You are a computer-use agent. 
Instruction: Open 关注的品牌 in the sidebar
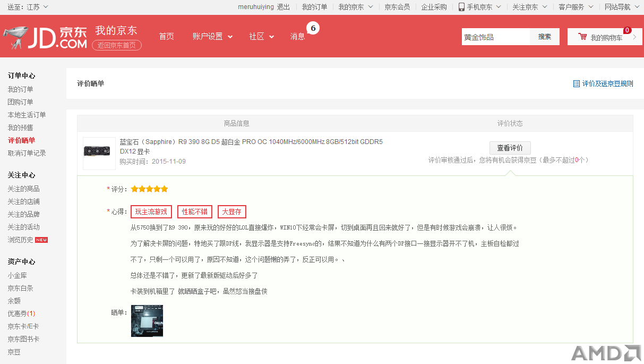23,214
